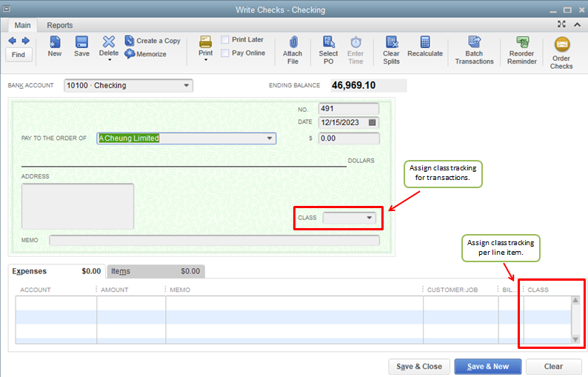Screen dimensions: 588x377
Task: Click the ending balance 46,969.10
Action: coord(353,85)
